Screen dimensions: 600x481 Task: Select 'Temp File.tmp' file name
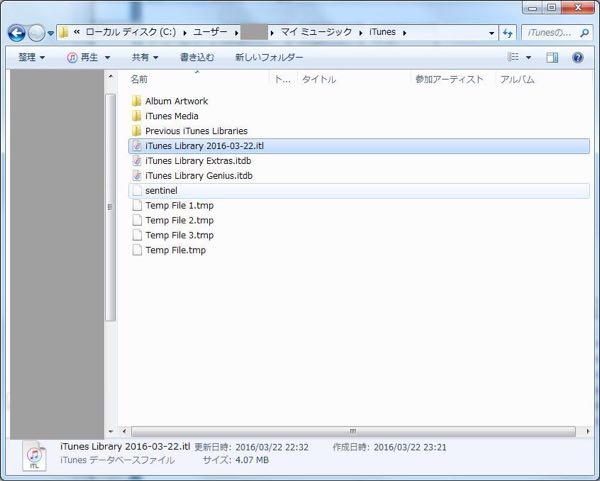click(175, 250)
